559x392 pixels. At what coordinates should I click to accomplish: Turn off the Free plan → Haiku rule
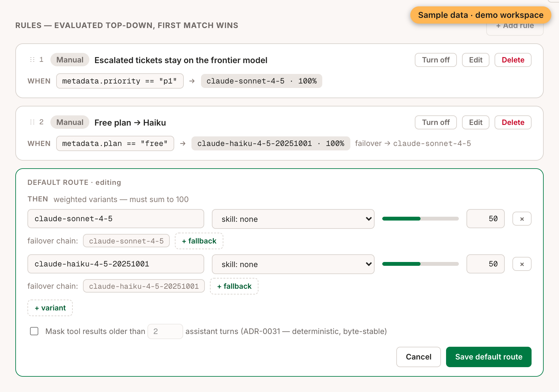(436, 122)
